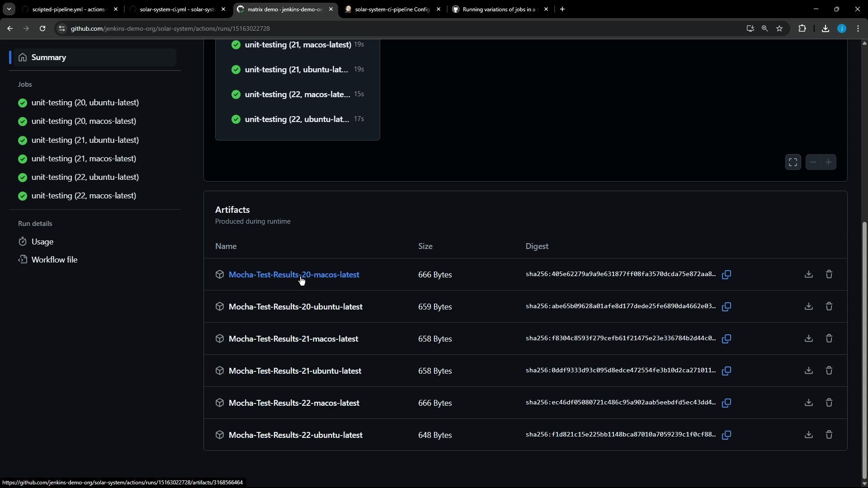
Task: Select unit-testing (22, macos-late... graph node
Action: (x=297, y=94)
